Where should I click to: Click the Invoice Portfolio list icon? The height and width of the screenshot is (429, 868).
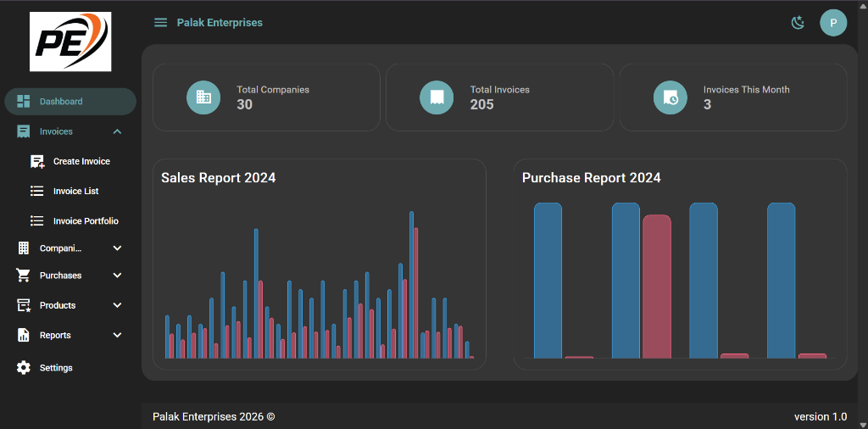37,221
